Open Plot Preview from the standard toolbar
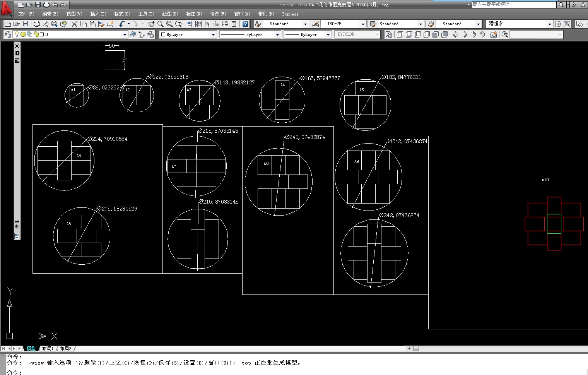 46,24
